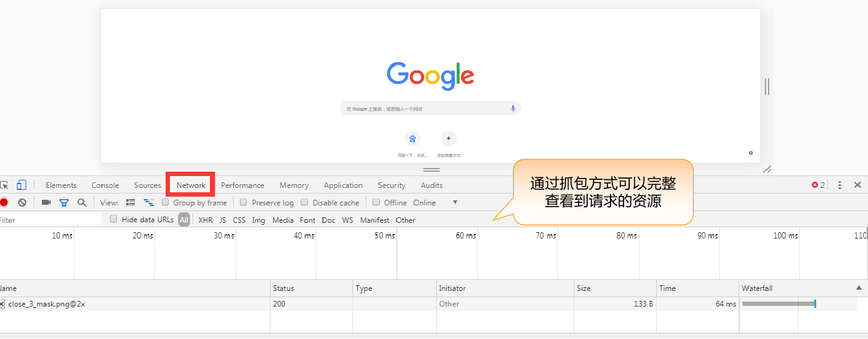Open the Performance tab
Viewport: 868px width, 339px height.
click(242, 185)
